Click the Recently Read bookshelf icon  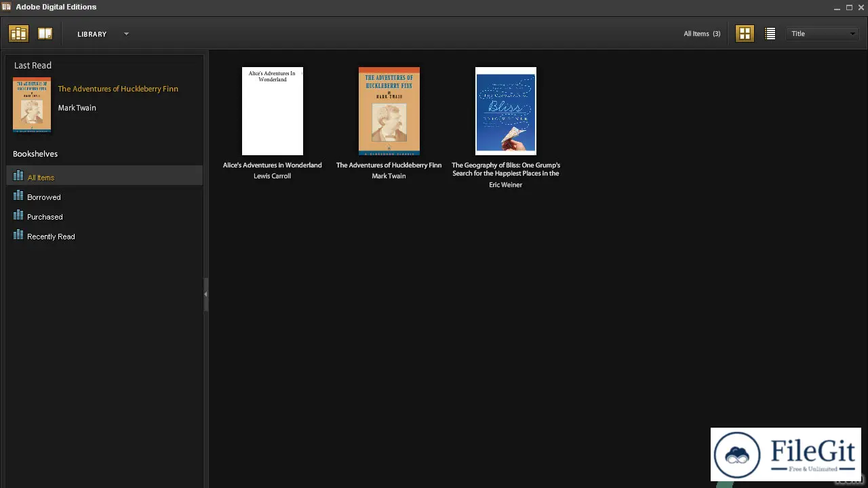pos(18,235)
